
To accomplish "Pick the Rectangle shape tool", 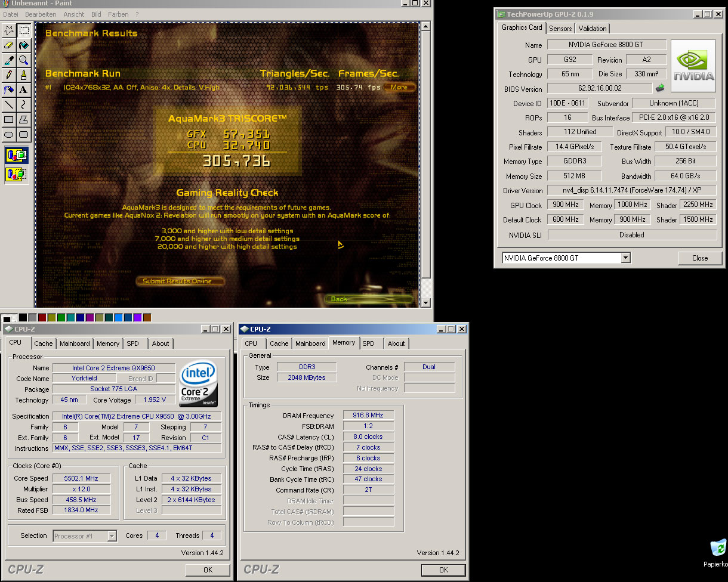I will (8, 119).
